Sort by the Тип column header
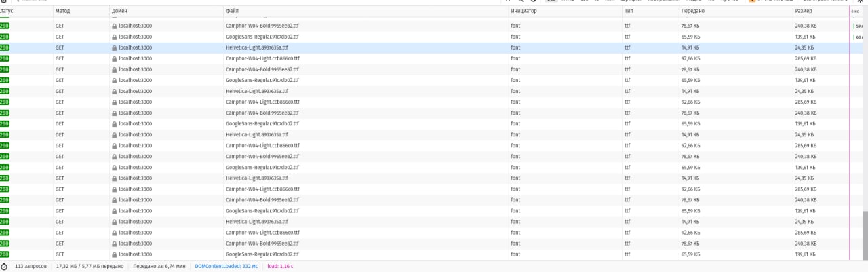 coord(650,11)
